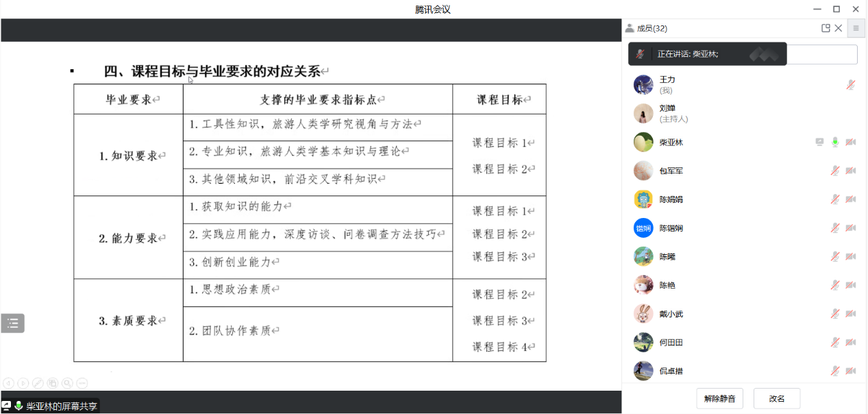Pop out the members panel window
The height and width of the screenshot is (414, 868).
coord(826,28)
